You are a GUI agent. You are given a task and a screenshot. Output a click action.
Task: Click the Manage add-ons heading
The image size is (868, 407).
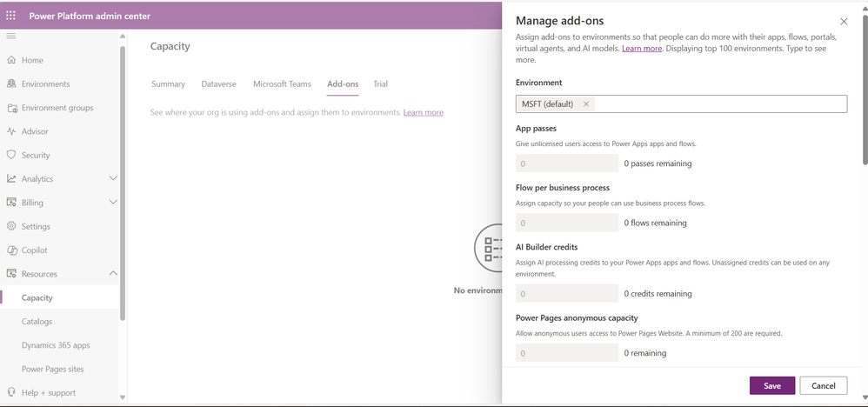(559, 21)
